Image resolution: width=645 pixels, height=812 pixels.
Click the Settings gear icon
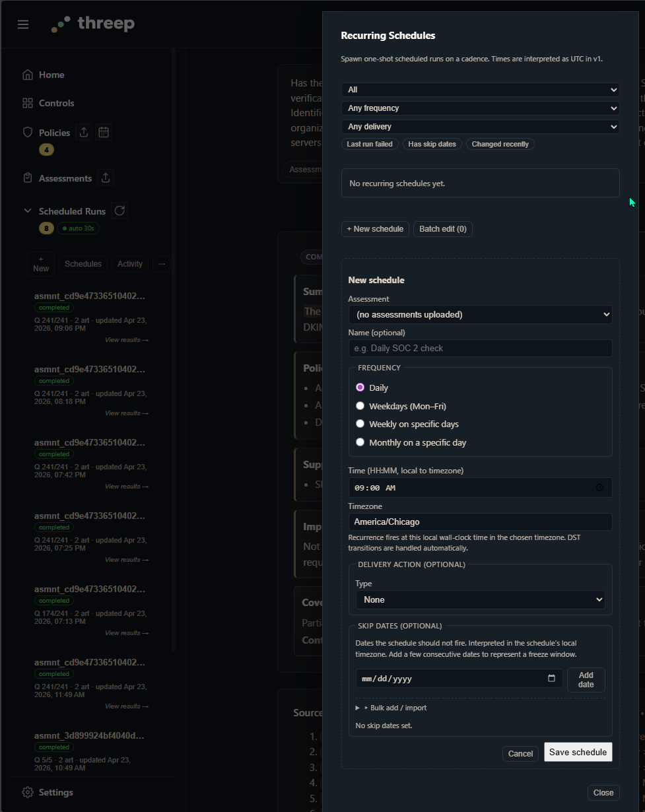28,792
